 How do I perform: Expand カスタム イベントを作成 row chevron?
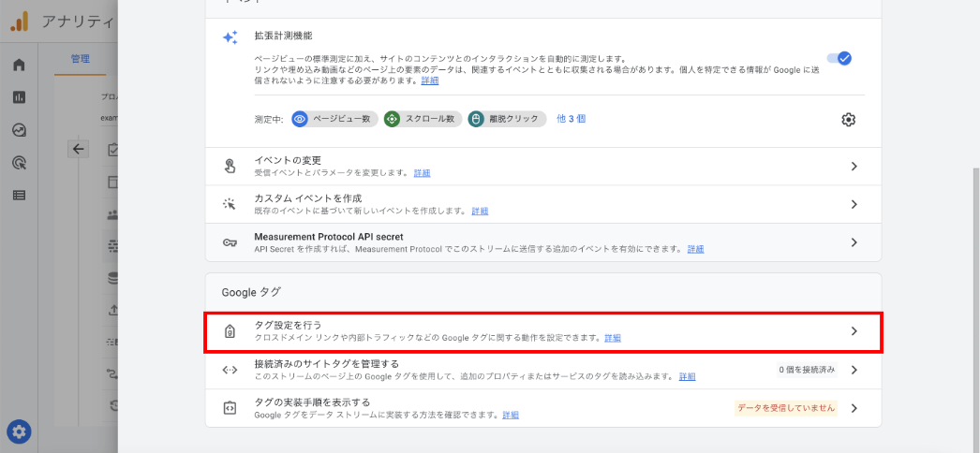pyautogui.click(x=854, y=205)
